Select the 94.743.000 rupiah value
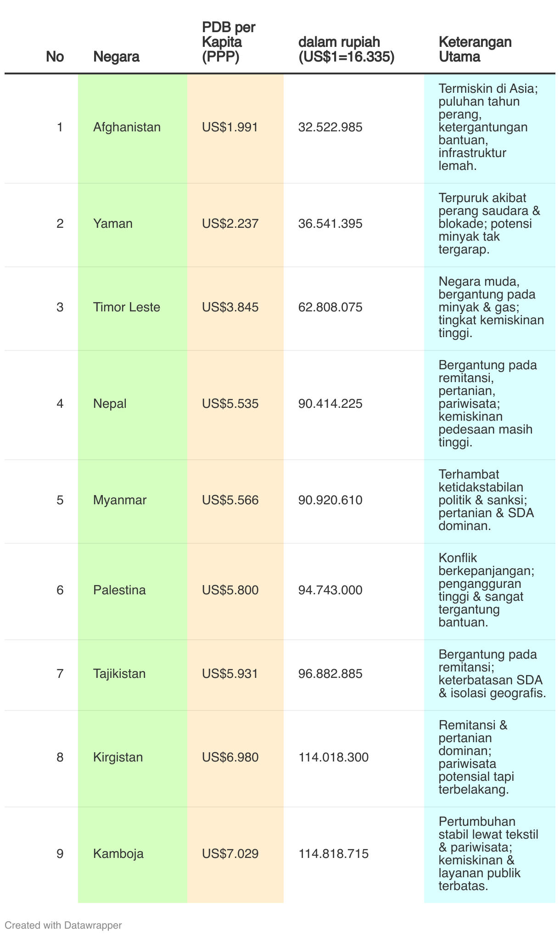 pyautogui.click(x=330, y=590)
